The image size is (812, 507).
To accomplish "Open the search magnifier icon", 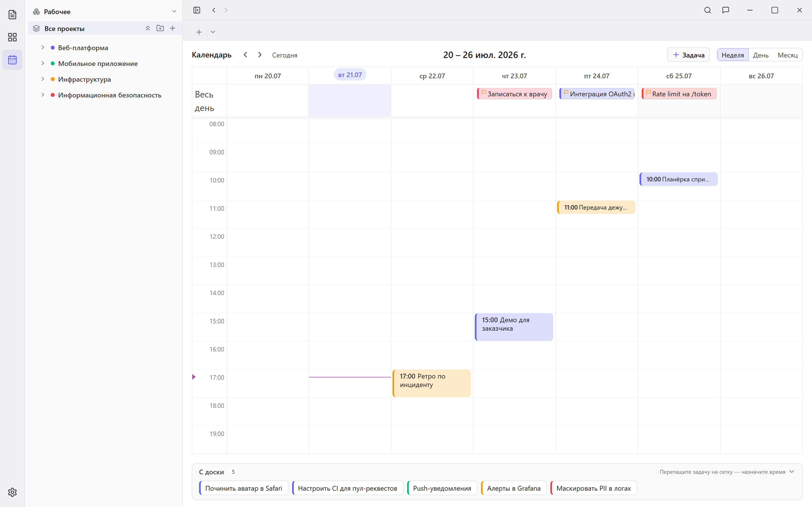I will [x=708, y=10].
